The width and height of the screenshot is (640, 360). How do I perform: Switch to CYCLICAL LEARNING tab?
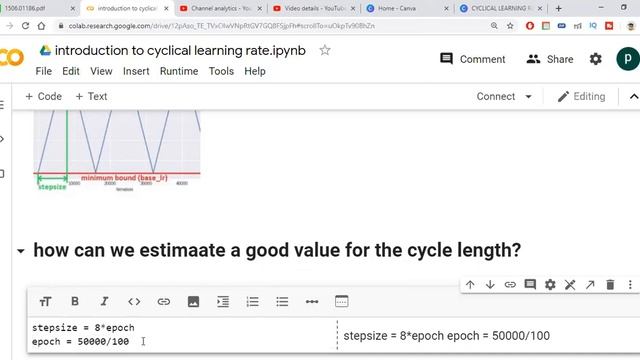501,8
